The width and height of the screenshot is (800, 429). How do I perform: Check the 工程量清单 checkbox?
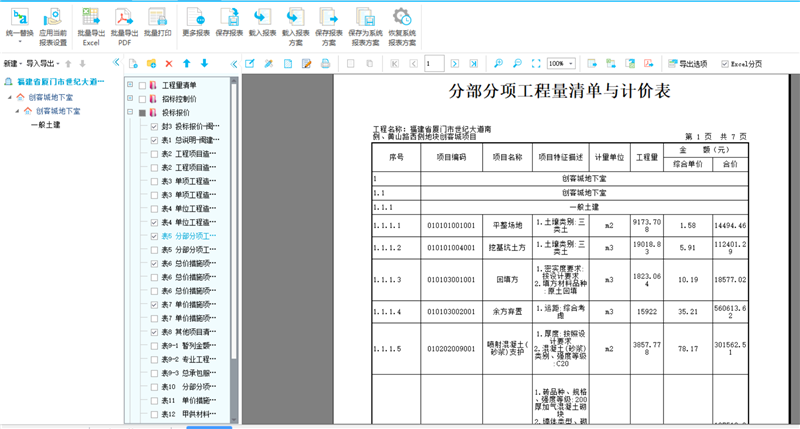coord(142,85)
